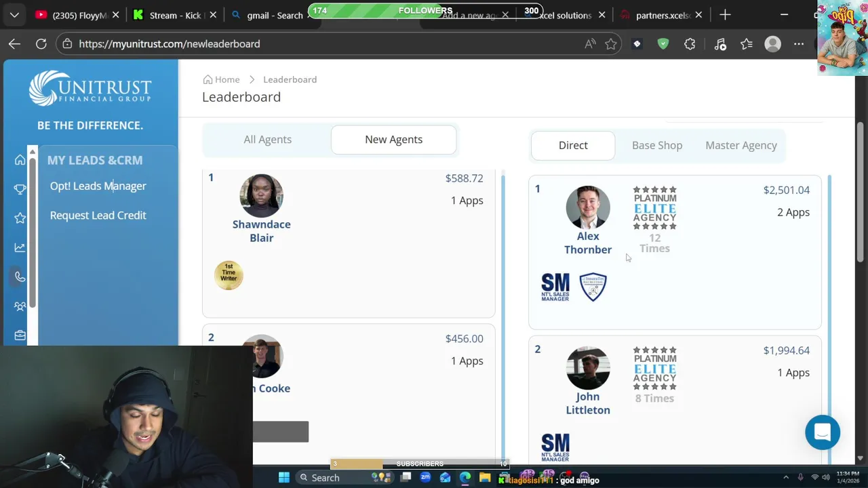Click the MY LEADS &CRM heading
The width and height of the screenshot is (868, 488).
pos(95,161)
